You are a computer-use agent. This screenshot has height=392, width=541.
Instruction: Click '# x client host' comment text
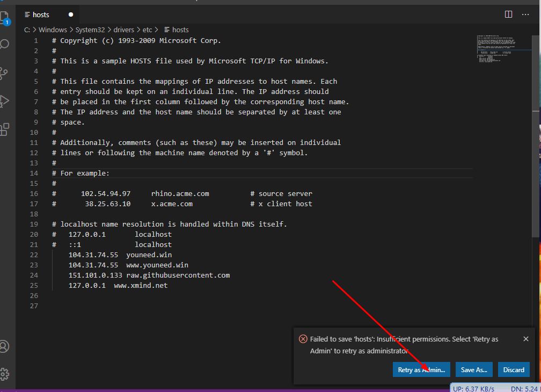[x=281, y=204]
